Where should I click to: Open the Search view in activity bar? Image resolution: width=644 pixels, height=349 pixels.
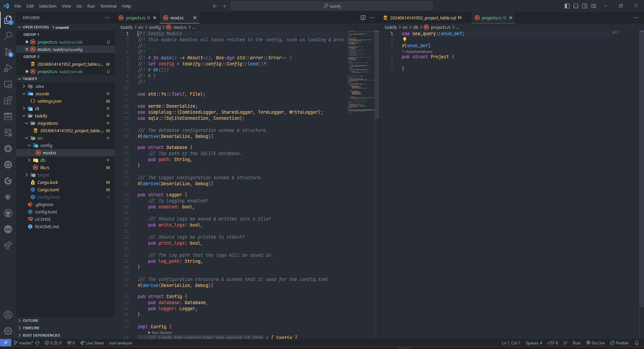8,36
